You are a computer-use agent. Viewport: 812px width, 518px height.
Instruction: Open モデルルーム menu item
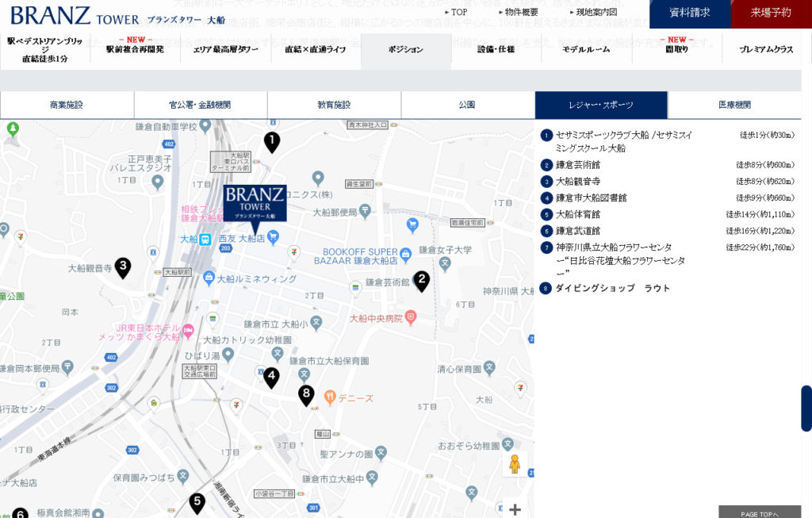pos(586,50)
